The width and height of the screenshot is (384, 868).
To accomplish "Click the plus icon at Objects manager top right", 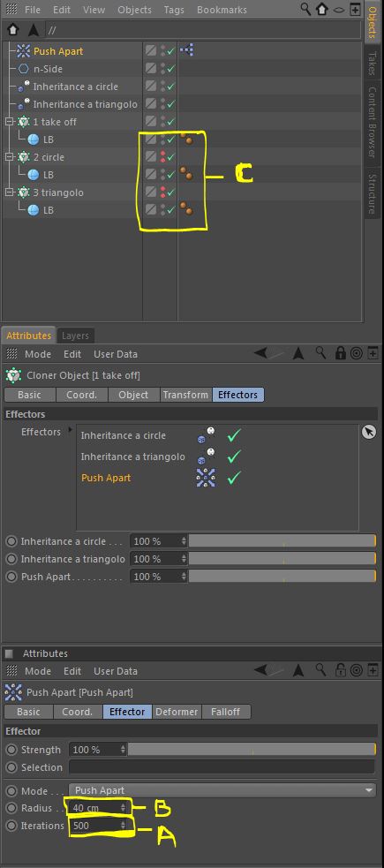I will pyautogui.click(x=355, y=9).
